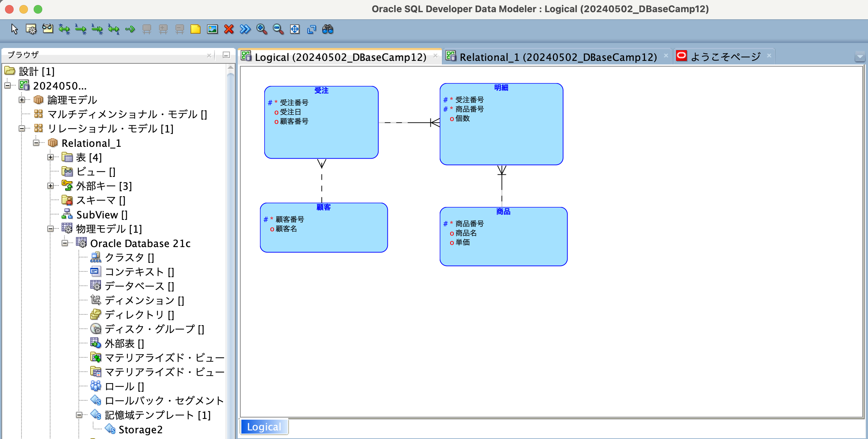Select Storage2 in the browser tree
The image size is (868, 439).
[x=140, y=429]
